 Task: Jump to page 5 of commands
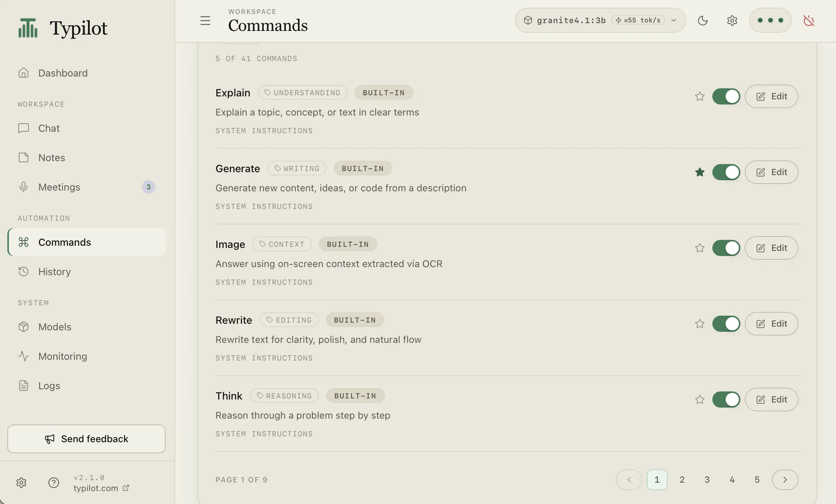[x=757, y=480]
